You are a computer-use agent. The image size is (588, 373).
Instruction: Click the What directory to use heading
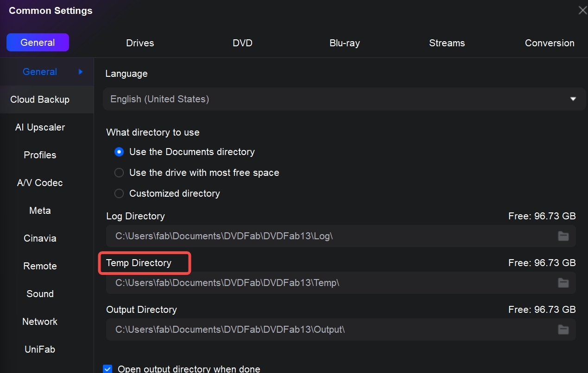coord(153,132)
